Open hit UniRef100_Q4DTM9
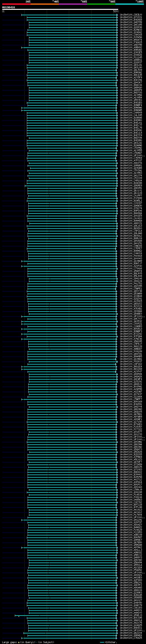 (x=131, y=22)
